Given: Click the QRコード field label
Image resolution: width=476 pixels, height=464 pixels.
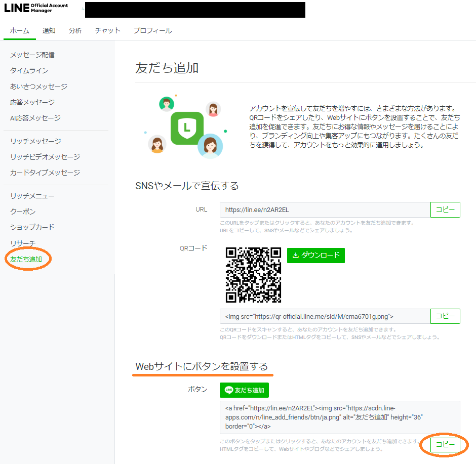Looking at the screenshot, I should (x=193, y=248).
